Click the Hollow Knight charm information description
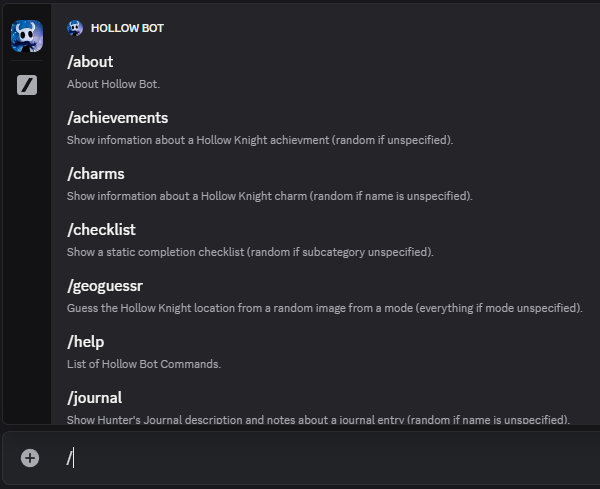600x489 pixels. (270, 196)
